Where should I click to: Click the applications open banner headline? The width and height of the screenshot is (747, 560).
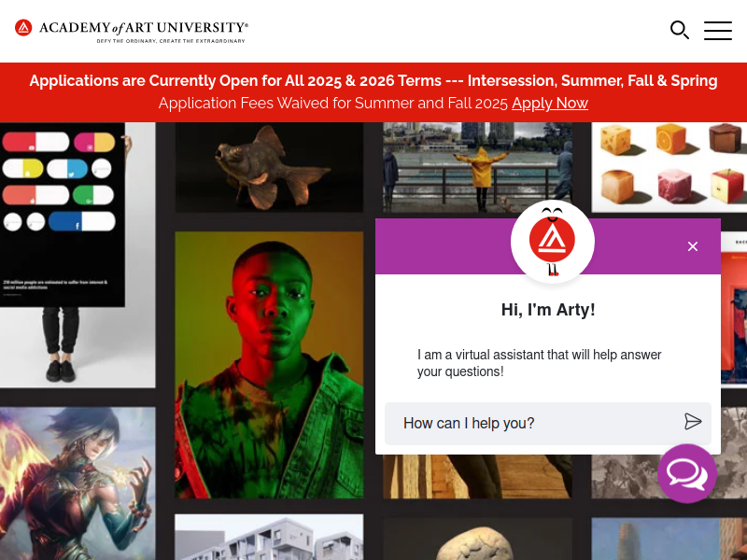tap(373, 80)
